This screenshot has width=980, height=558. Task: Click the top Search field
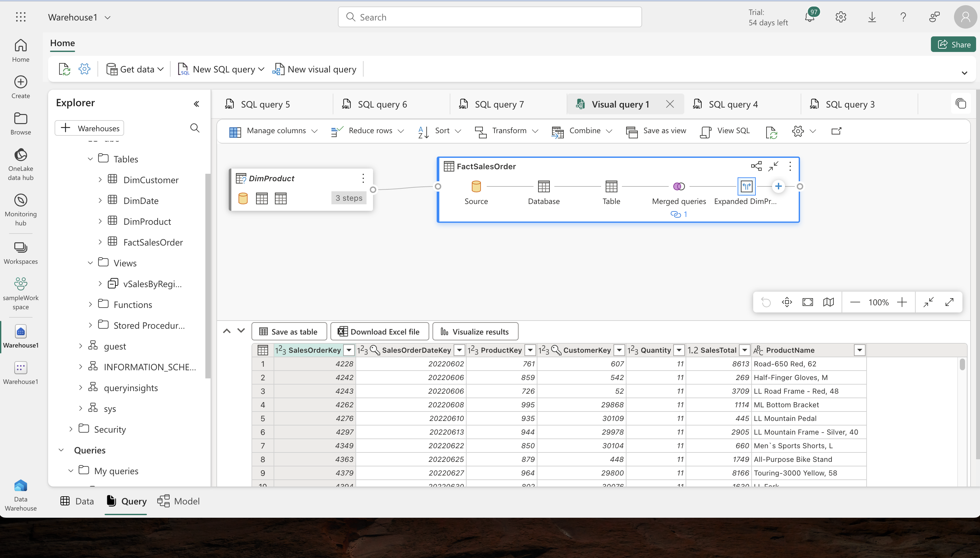coord(490,17)
